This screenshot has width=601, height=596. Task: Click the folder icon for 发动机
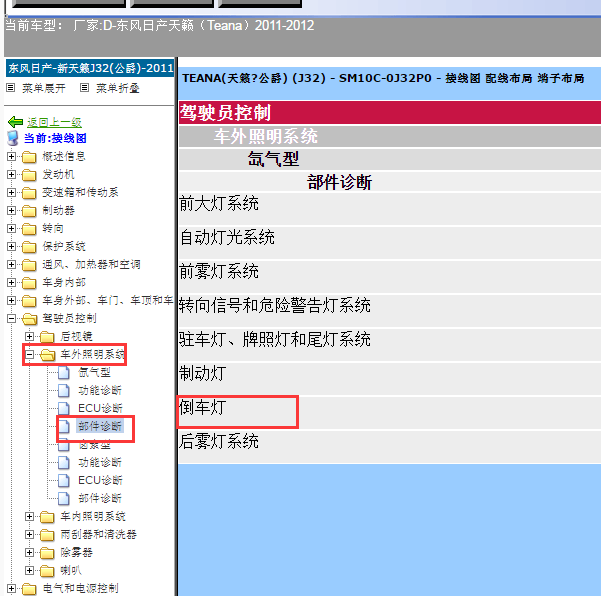tap(29, 175)
